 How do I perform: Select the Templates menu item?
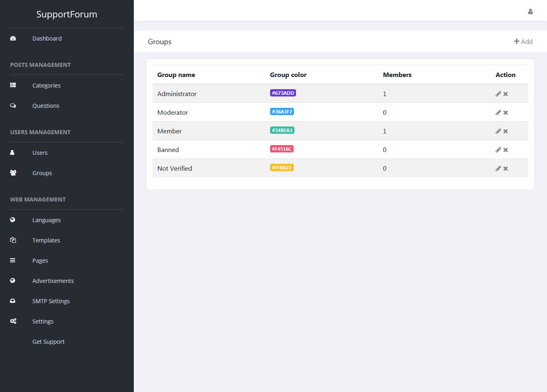46,240
